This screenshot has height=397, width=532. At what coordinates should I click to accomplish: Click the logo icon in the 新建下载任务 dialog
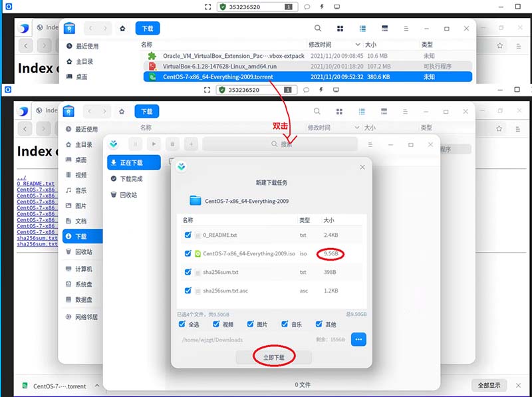coord(182,167)
